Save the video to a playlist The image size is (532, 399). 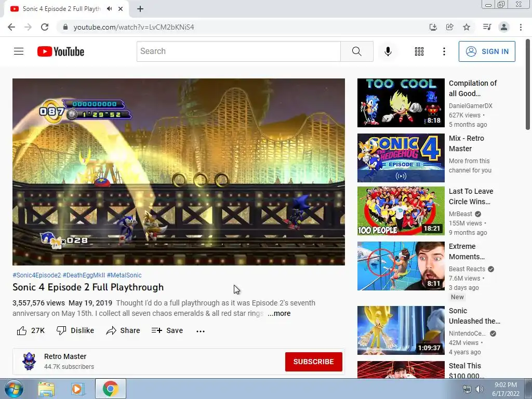[x=167, y=330]
